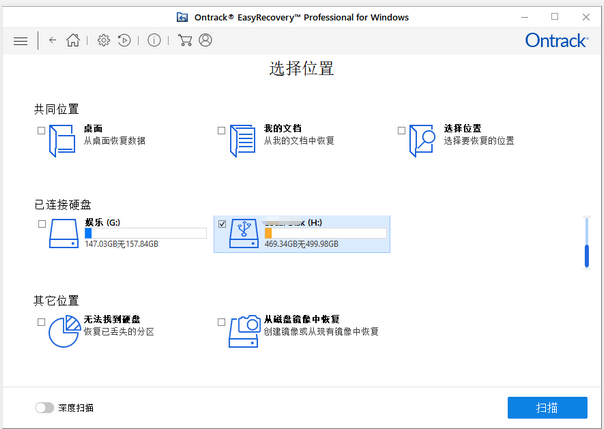Click the 无法找到硬盘 pie chart icon
This screenshot has height=429, width=604.
click(64, 331)
